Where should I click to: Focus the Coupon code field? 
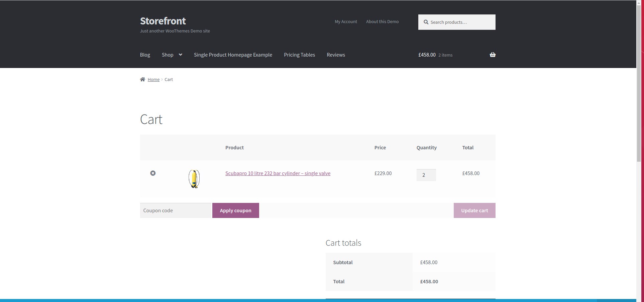click(x=176, y=211)
